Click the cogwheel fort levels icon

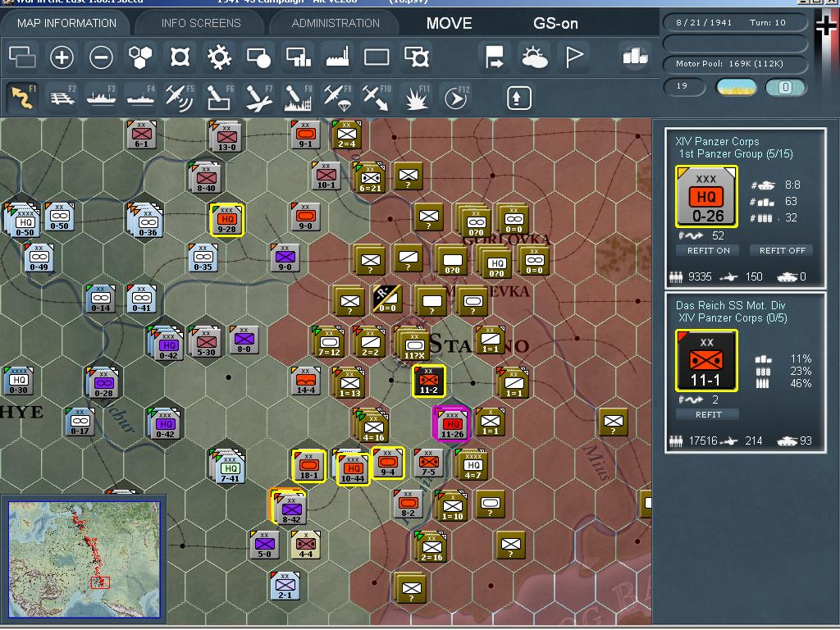(219, 57)
